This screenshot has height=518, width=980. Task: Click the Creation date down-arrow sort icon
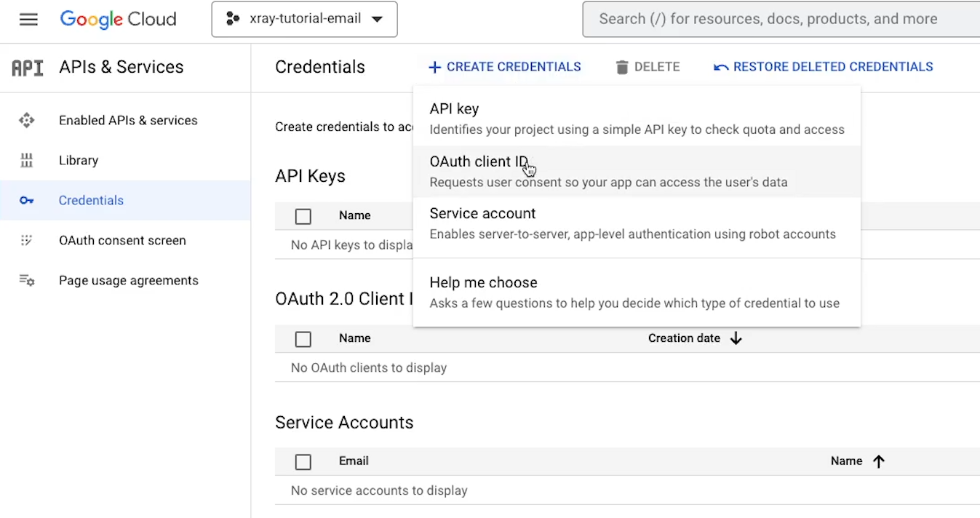point(736,338)
